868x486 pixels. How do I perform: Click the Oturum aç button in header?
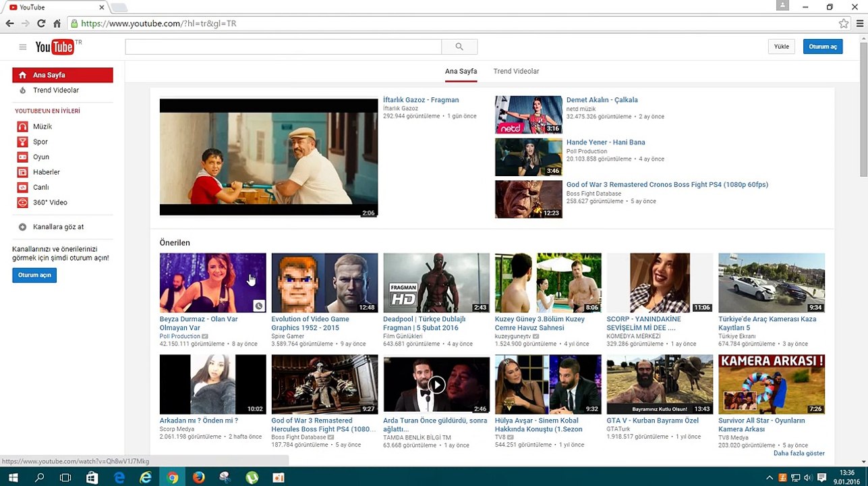pos(823,47)
